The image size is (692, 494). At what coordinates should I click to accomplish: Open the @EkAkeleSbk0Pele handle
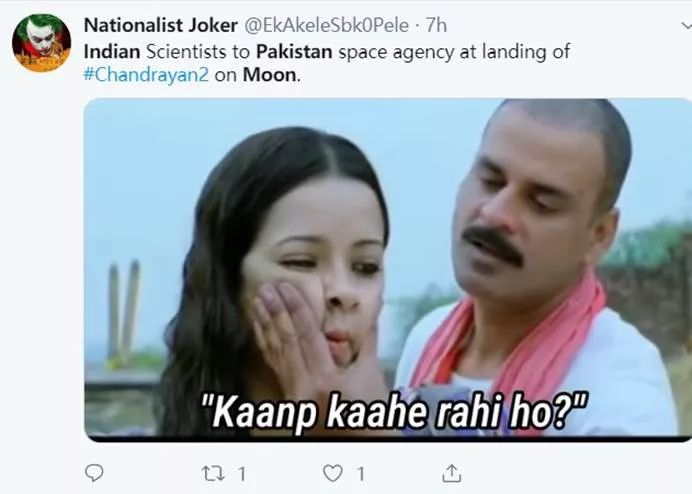pyautogui.click(x=327, y=26)
